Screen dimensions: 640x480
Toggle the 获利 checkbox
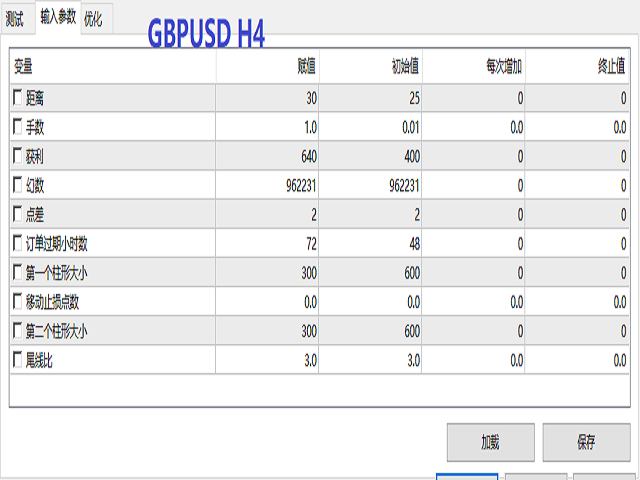tap(18, 156)
